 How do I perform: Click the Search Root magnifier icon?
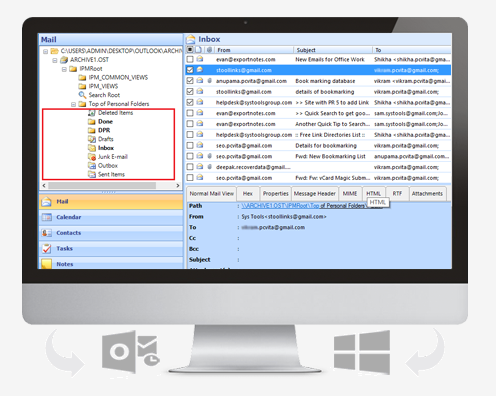[x=82, y=95]
